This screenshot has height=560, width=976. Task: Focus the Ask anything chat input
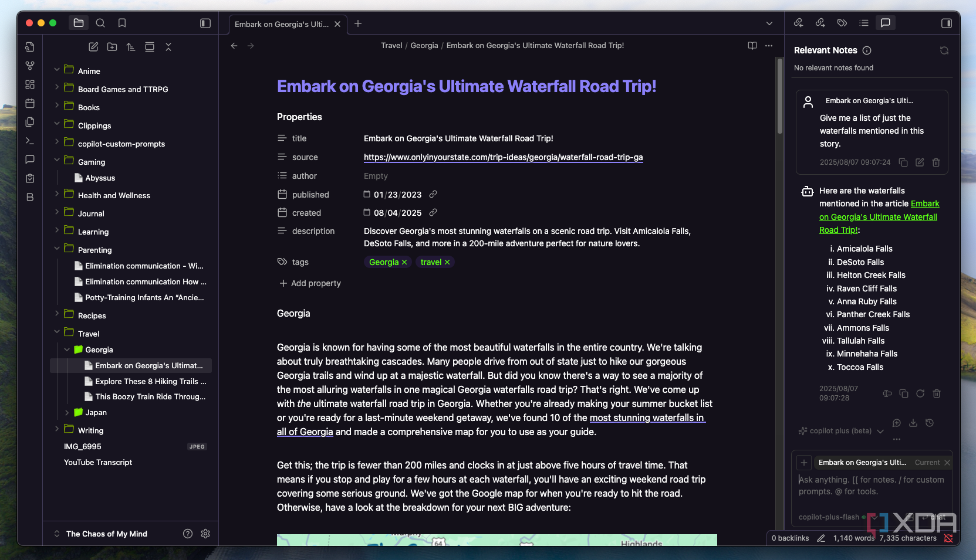click(872, 486)
